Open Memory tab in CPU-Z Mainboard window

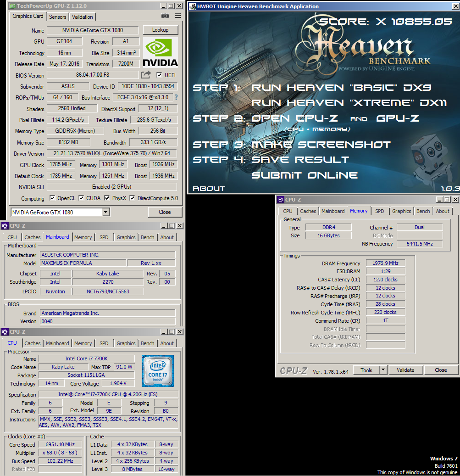pos(83,237)
